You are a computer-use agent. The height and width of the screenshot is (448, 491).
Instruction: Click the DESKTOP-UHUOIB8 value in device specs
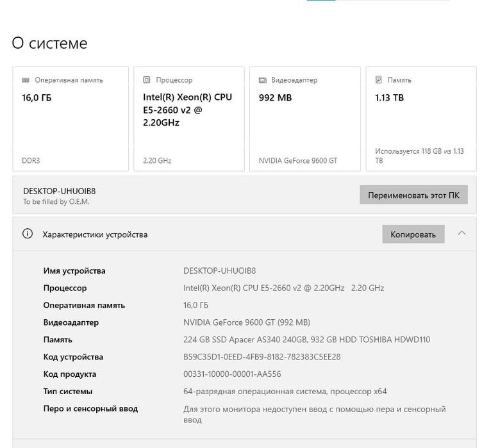(219, 271)
